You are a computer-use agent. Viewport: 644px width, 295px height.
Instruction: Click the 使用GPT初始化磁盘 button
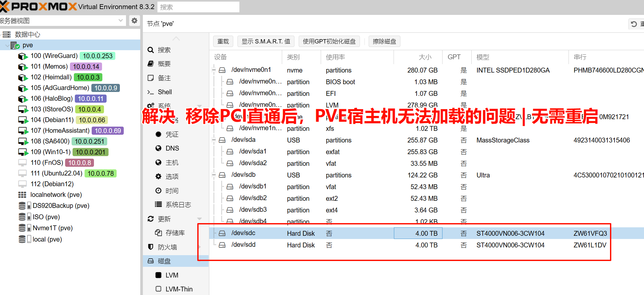pos(329,41)
